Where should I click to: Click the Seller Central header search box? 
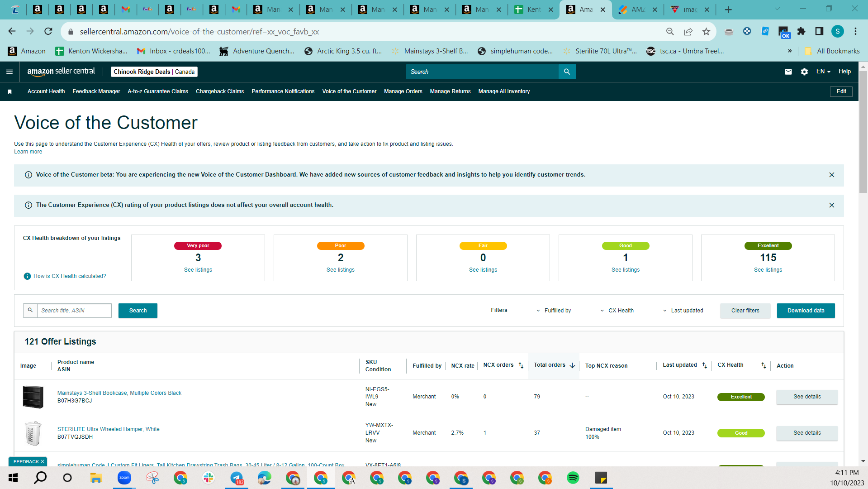(x=482, y=72)
